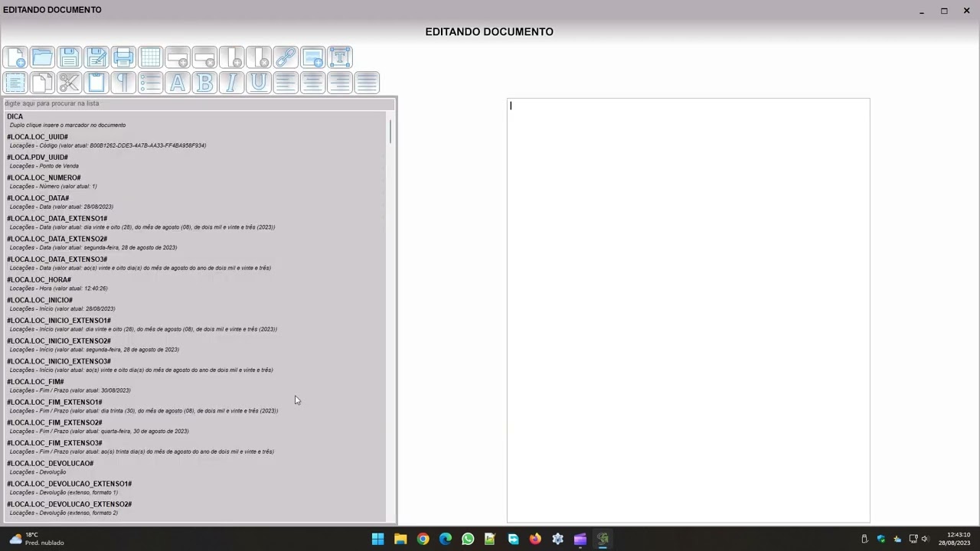Add a table row with the plus icon
980x551 pixels.
click(x=178, y=57)
